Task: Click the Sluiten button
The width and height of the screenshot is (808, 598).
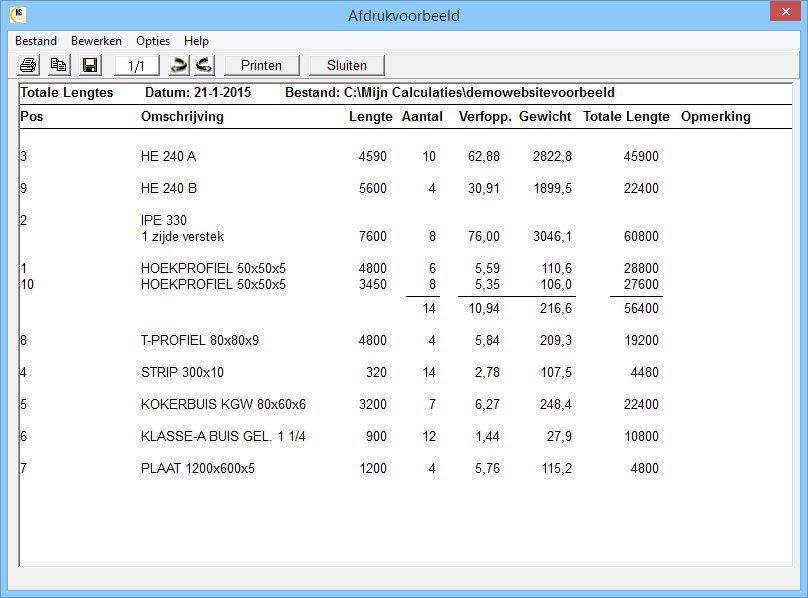Action: [x=347, y=65]
